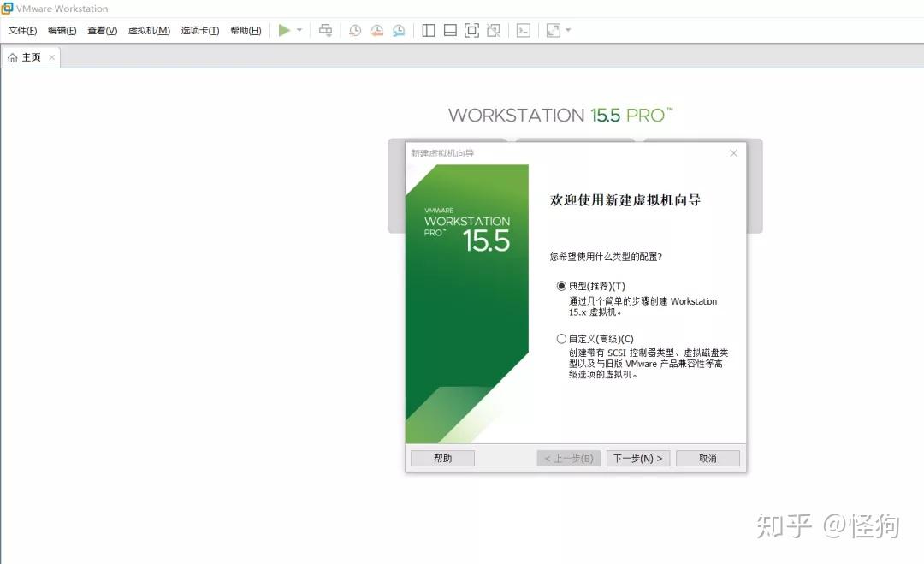
Task: Click the console view icon
Action: click(x=524, y=31)
